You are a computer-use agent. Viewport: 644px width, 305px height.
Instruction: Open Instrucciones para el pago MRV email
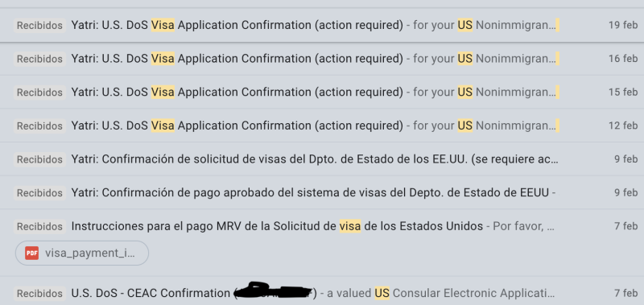coord(322,242)
